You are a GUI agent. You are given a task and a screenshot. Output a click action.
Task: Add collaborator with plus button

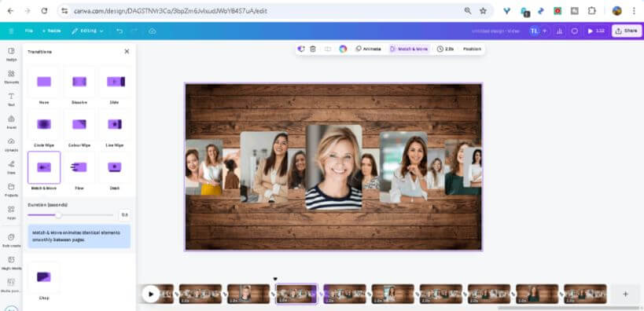pos(545,31)
